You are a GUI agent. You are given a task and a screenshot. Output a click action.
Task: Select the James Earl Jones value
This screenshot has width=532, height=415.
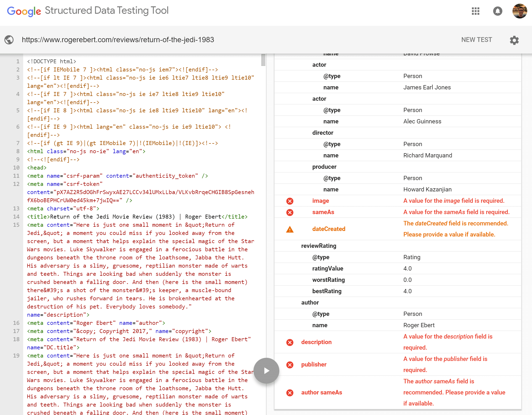pyautogui.click(x=427, y=88)
